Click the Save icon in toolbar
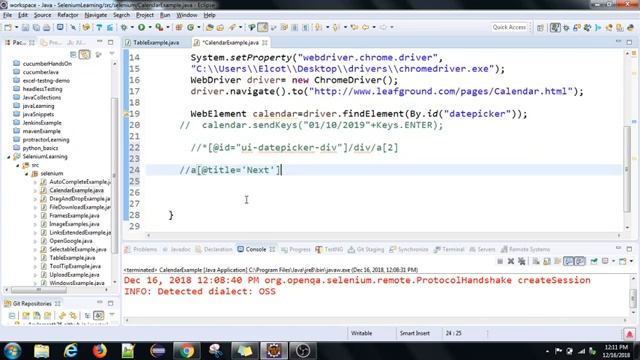This screenshot has height=360, width=640. point(25,27)
